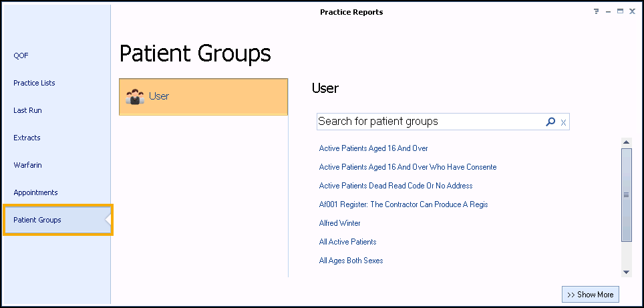Viewport: 644px width, 308px height.
Task: Select Patient Groups sidebar item
Action: tap(37, 220)
